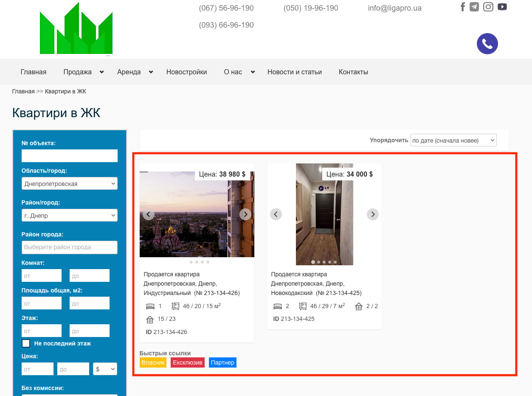Click the Комнат 'до' field

point(90,275)
